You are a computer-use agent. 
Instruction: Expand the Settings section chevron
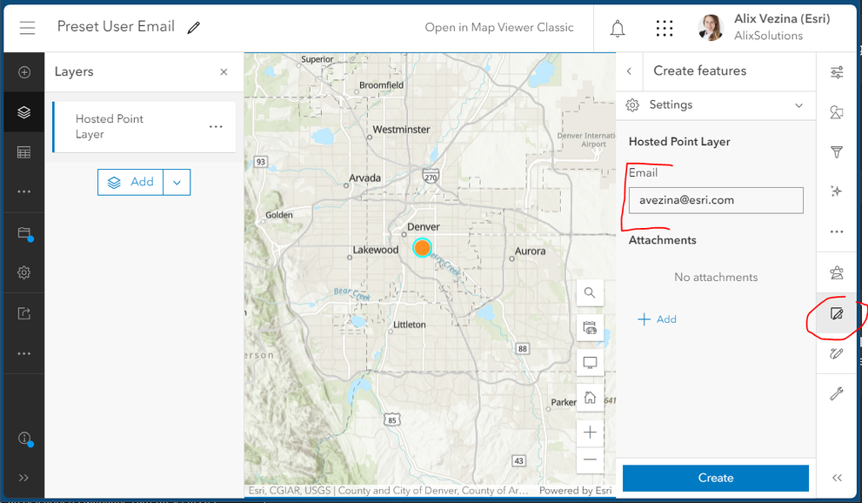(x=798, y=105)
